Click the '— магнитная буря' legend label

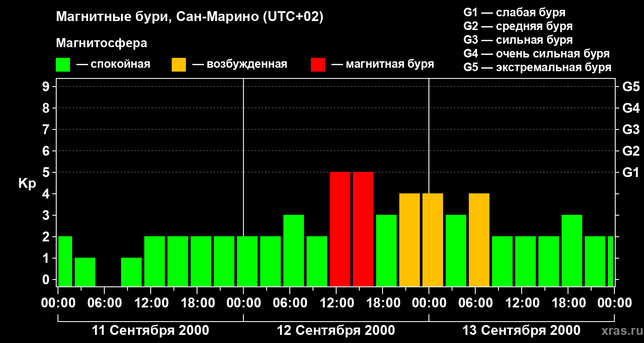(x=383, y=64)
